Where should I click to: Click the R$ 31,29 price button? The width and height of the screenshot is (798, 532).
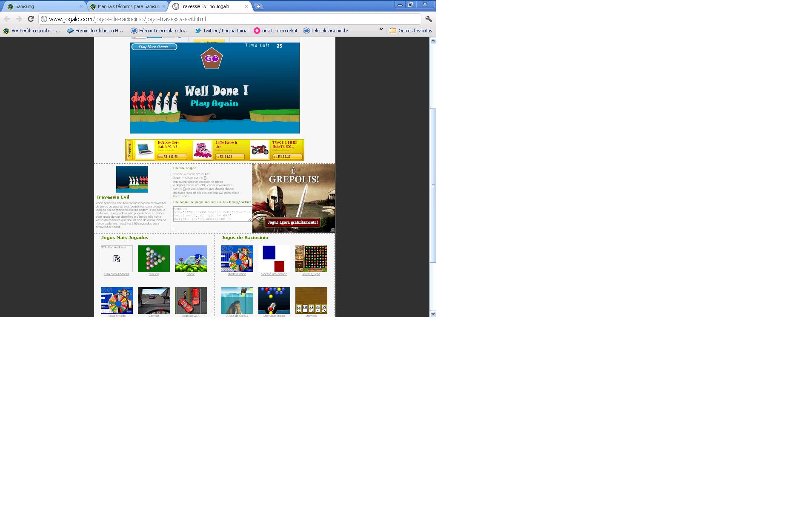click(x=229, y=157)
